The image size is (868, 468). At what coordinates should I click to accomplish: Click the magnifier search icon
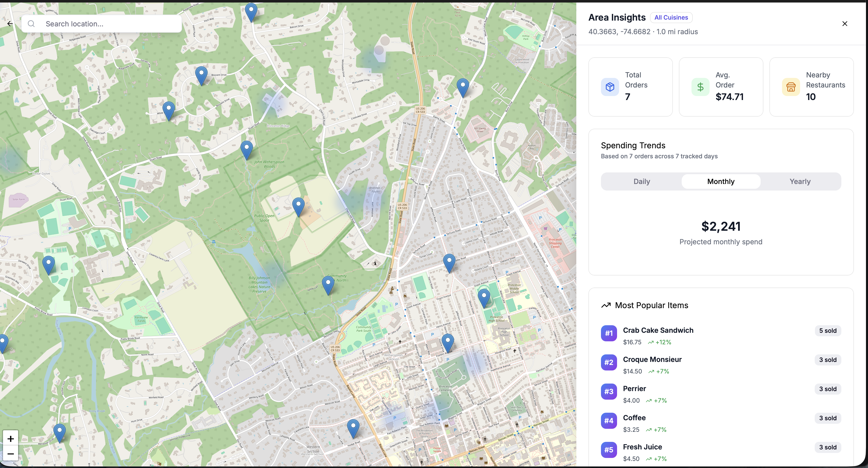[31, 24]
